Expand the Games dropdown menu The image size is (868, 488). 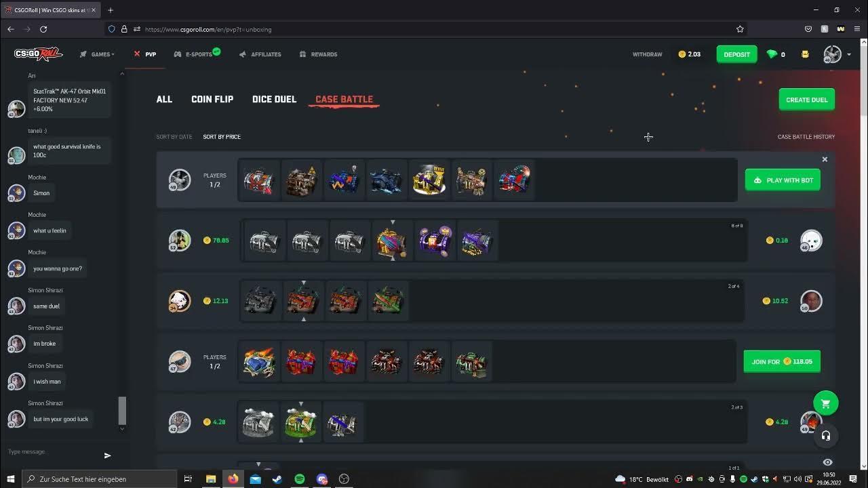pos(97,54)
